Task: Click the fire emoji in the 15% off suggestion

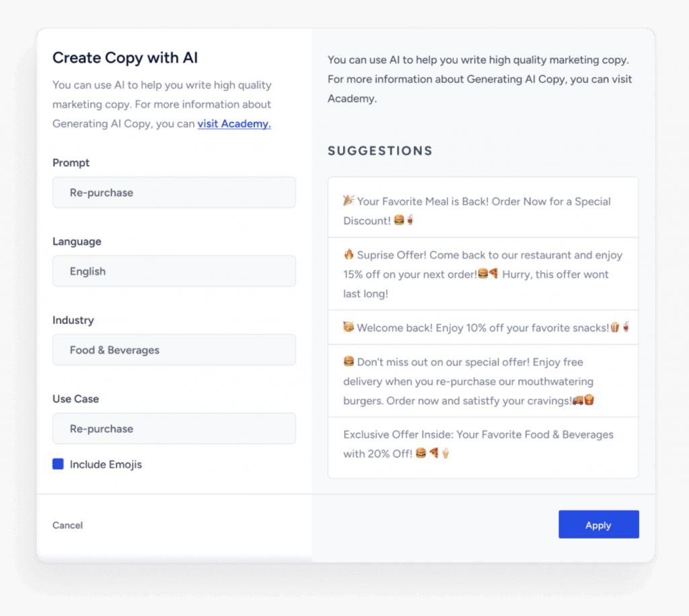Action: [349, 254]
